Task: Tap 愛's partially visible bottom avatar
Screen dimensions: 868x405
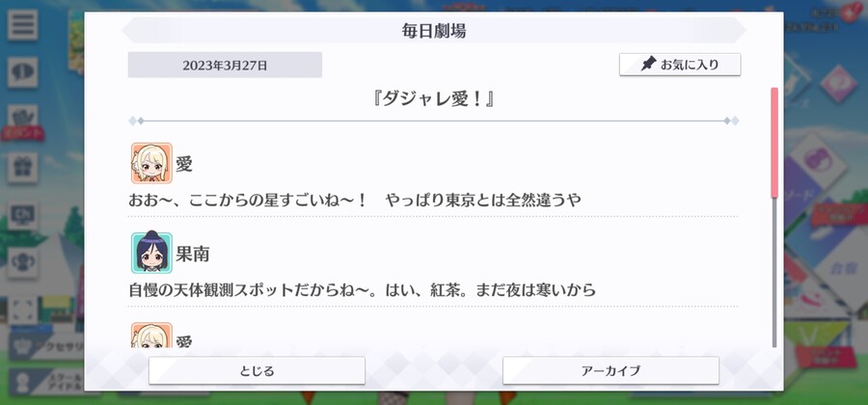Action: 151,336
